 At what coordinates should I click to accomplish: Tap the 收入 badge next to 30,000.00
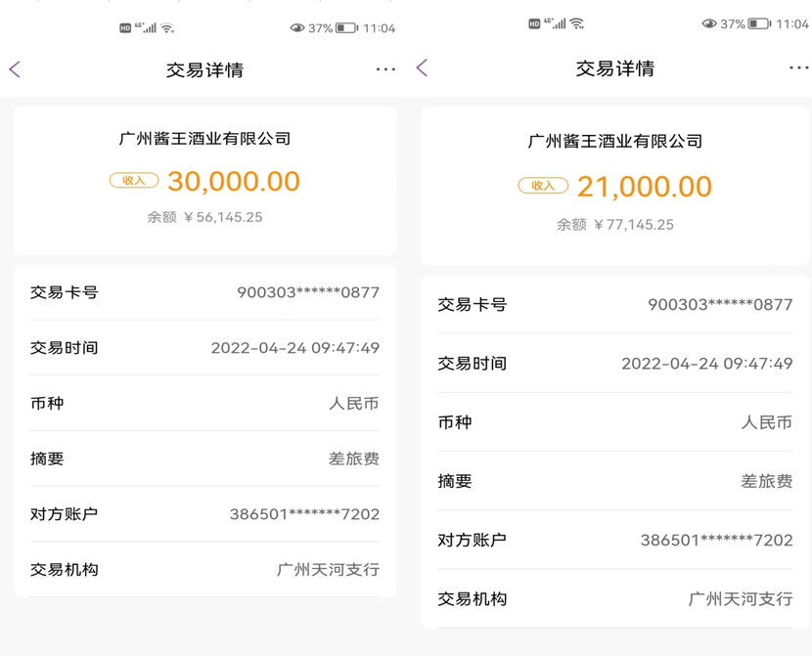coord(134,180)
